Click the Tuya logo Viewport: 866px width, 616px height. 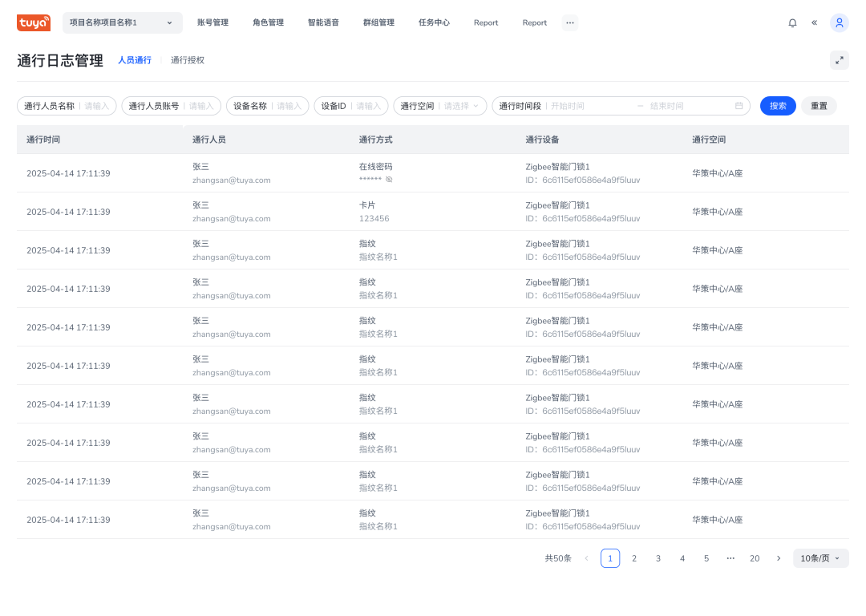click(x=33, y=22)
